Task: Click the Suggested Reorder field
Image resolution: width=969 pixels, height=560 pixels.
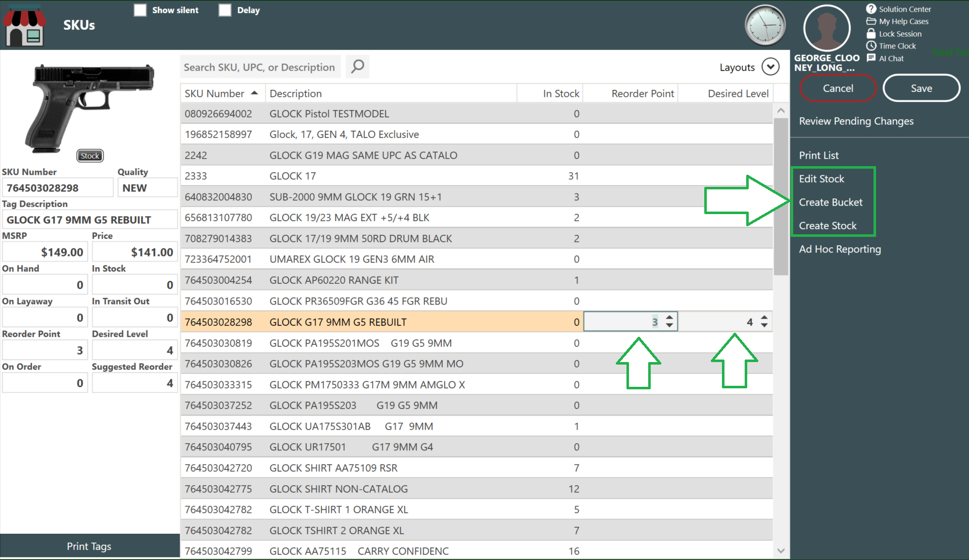Action: point(134,383)
